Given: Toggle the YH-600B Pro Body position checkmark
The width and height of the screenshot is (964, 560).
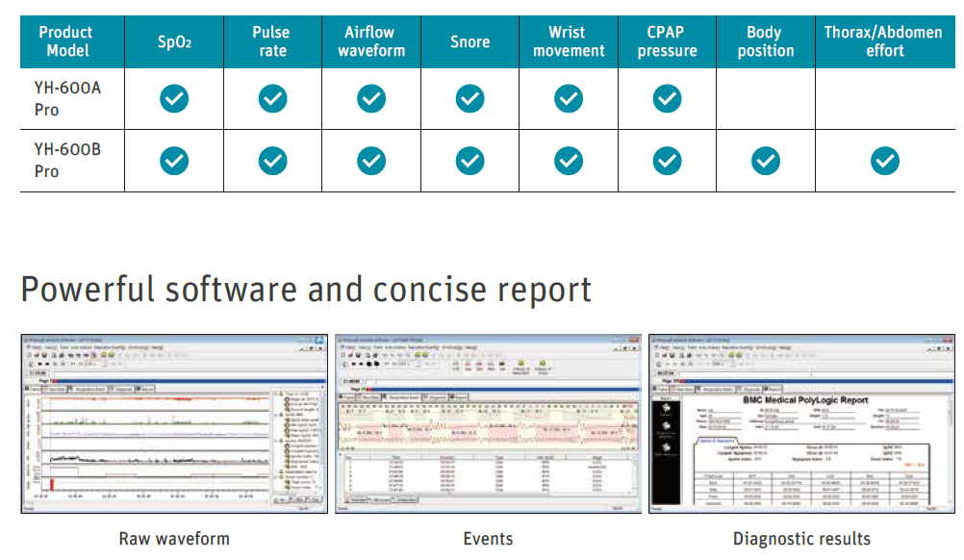Looking at the screenshot, I should pos(766,161).
